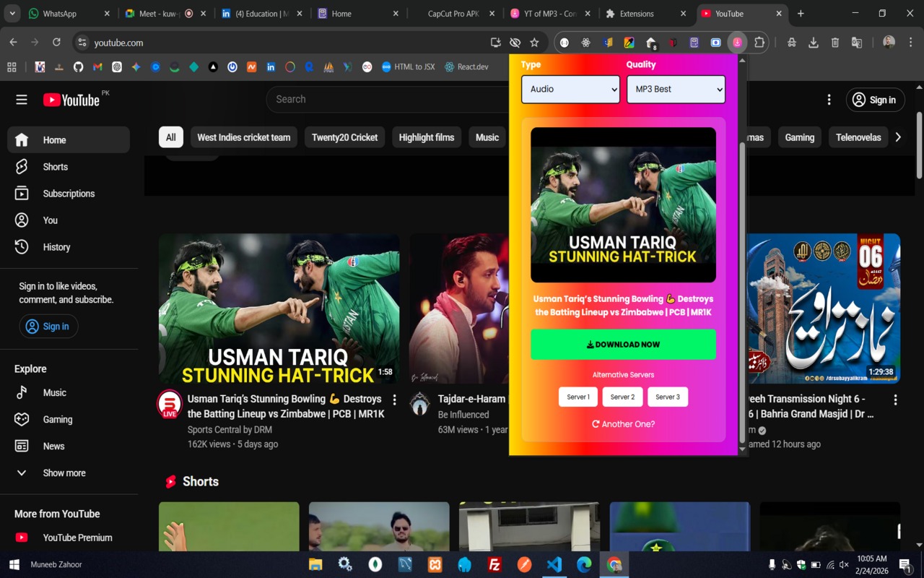Open the YouTube guide hamburger menu

[x=22, y=100]
